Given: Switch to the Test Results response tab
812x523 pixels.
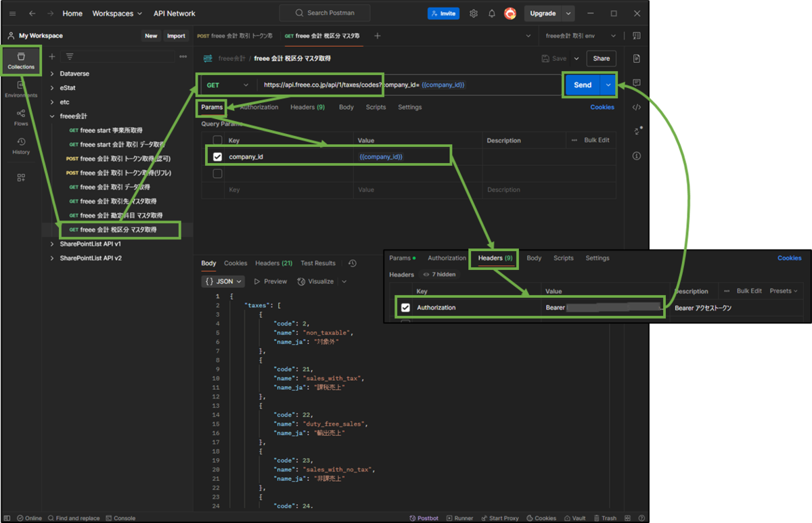Looking at the screenshot, I should [318, 263].
